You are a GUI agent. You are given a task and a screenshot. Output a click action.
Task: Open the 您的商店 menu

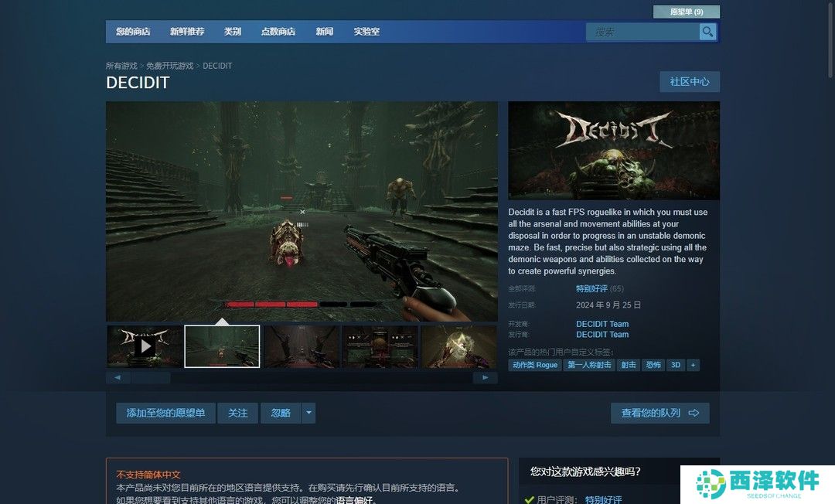133,32
